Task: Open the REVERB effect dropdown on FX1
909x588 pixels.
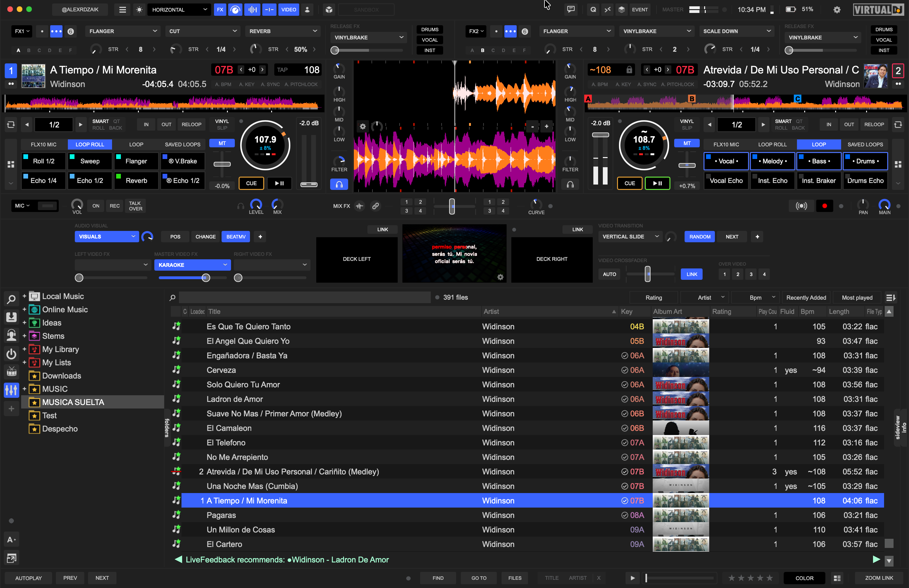Action: point(282,31)
